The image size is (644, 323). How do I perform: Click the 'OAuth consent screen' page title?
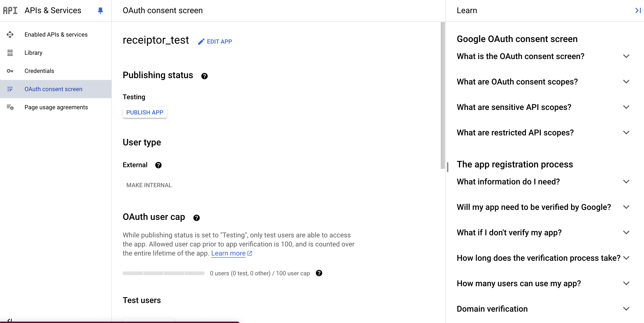coord(162,10)
